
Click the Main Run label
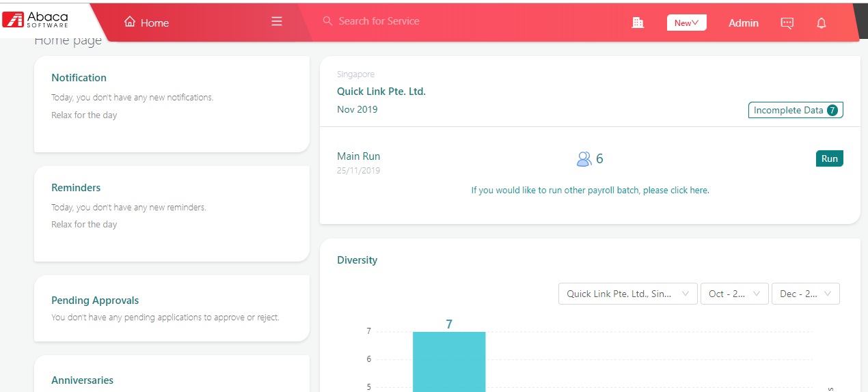[x=358, y=156]
